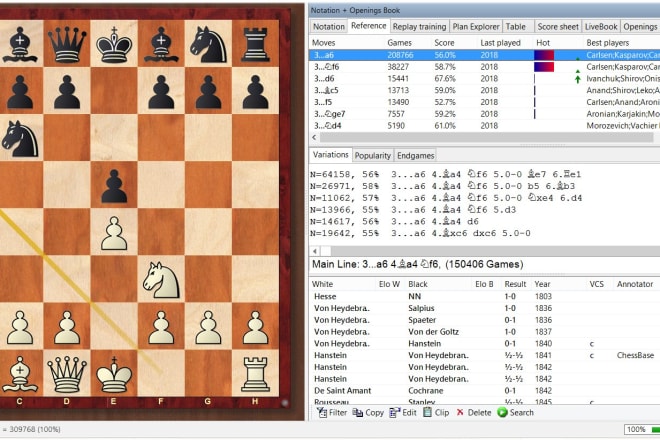
Task: Switch to the Popularity sub-tab
Action: pyautogui.click(x=373, y=155)
